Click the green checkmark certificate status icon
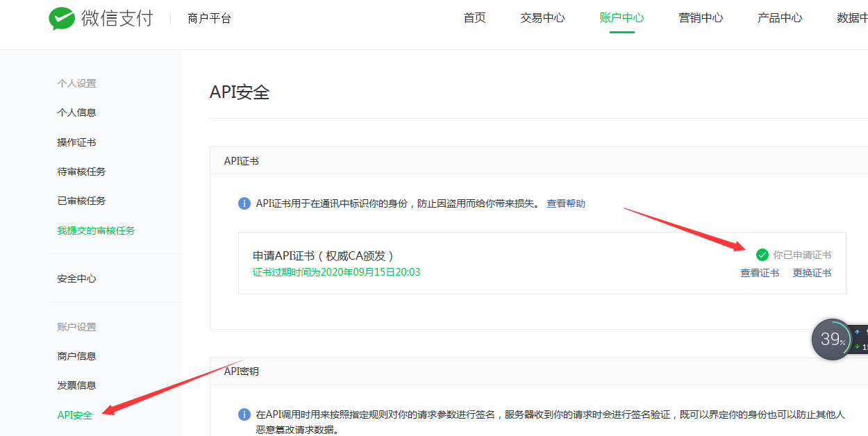The width and height of the screenshot is (868, 436). click(x=762, y=255)
